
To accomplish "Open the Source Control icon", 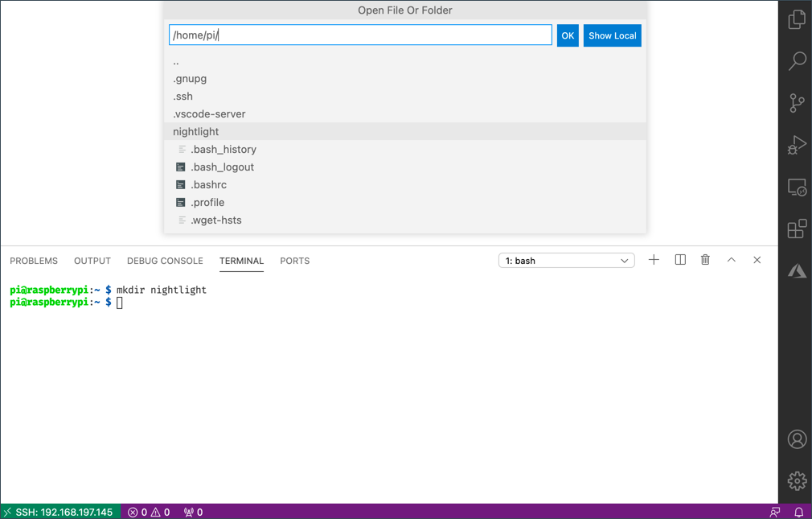I will point(796,103).
